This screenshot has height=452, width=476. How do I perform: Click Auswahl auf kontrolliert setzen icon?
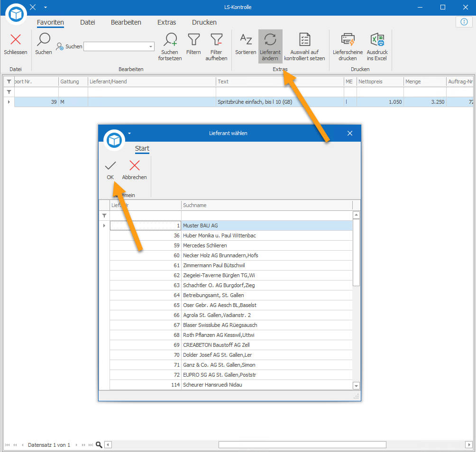pos(304,39)
